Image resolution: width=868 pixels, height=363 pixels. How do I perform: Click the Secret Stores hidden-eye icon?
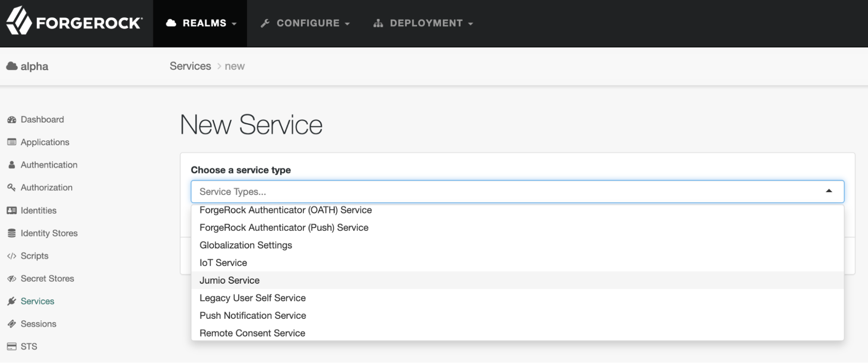[x=12, y=279]
